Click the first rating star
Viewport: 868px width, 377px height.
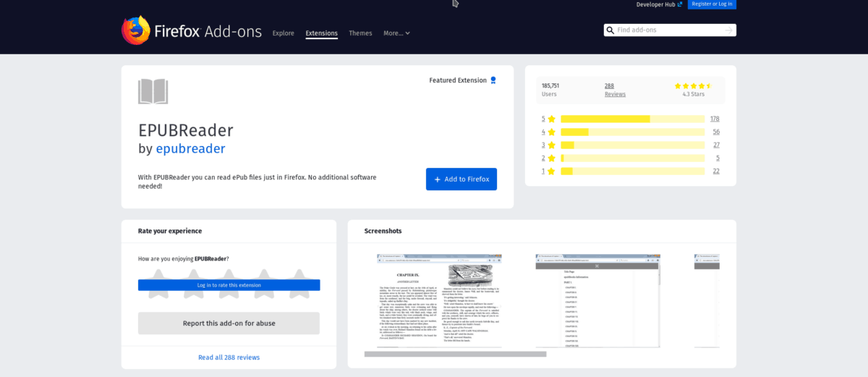pyautogui.click(x=158, y=276)
